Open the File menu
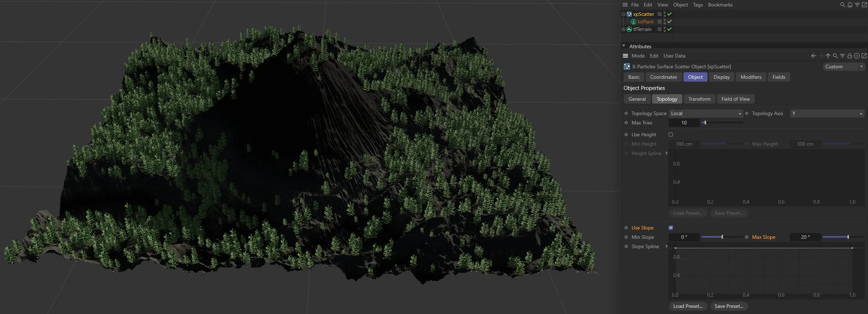 tap(635, 5)
